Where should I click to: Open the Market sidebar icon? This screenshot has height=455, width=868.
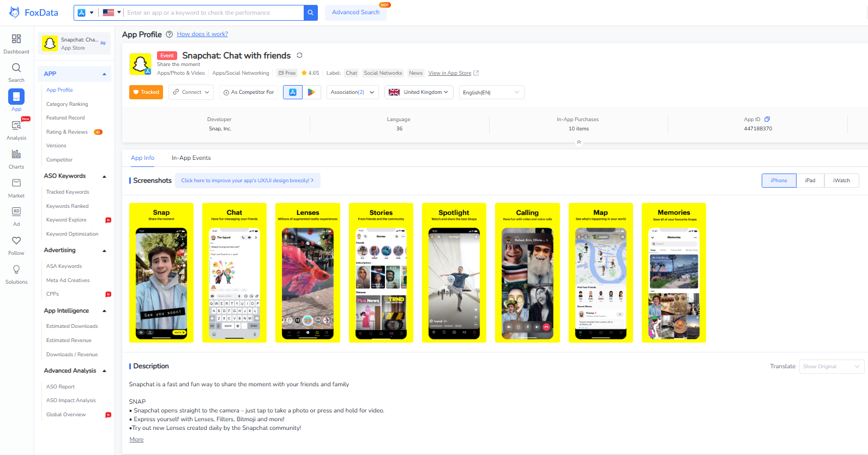point(16,183)
